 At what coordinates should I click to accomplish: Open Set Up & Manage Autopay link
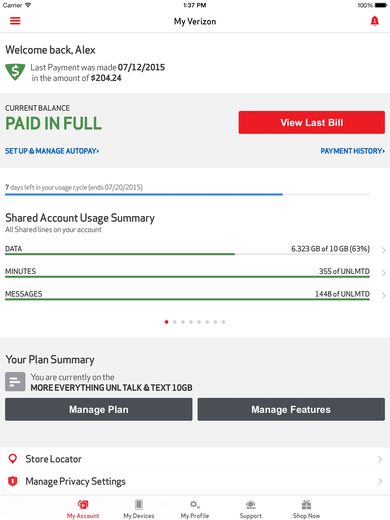(52, 151)
